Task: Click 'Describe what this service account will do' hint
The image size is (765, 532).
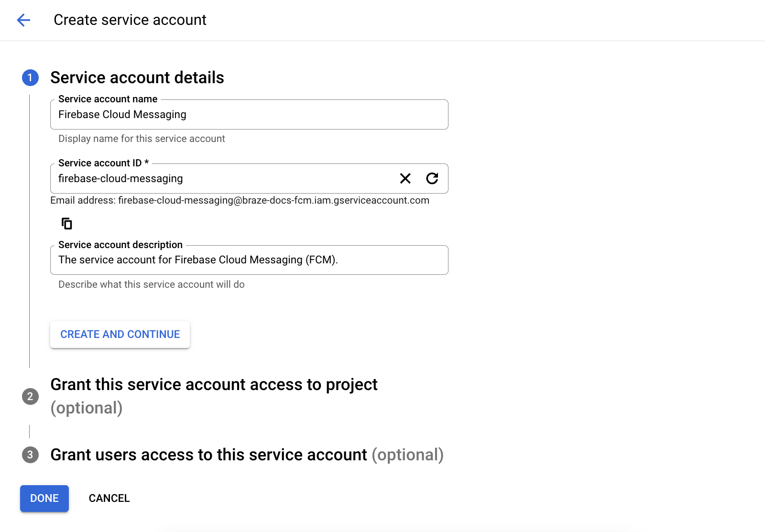Action: click(152, 284)
